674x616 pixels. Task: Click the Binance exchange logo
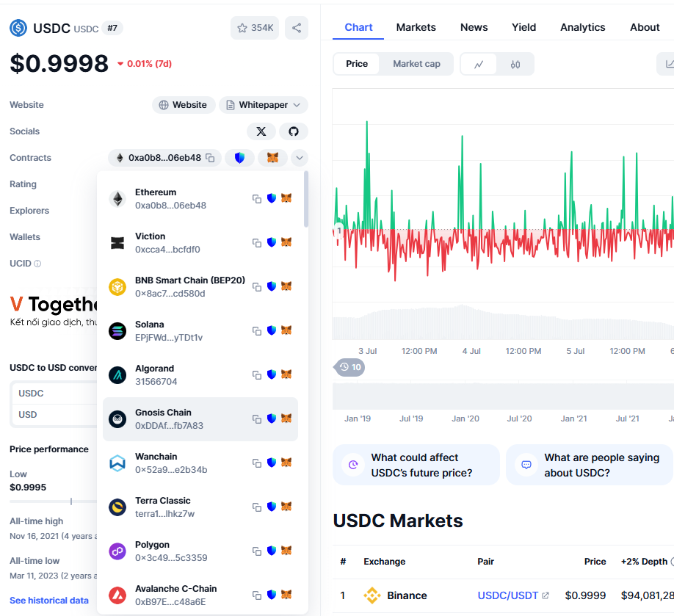(x=372, y=595)
